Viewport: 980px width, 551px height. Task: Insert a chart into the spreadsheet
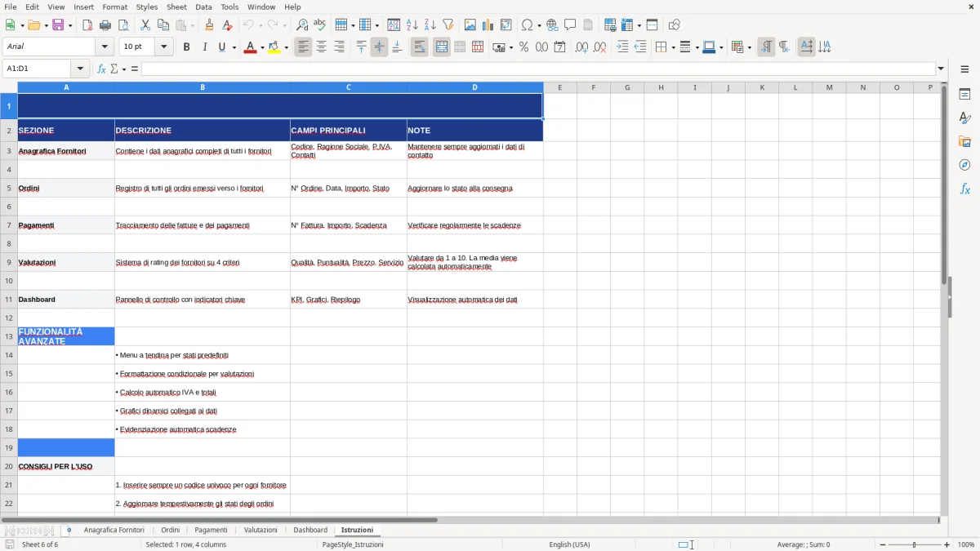(488, 24)
